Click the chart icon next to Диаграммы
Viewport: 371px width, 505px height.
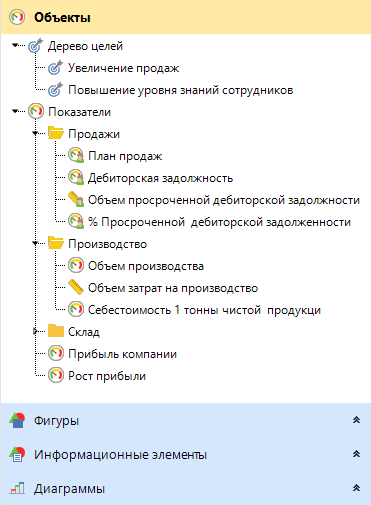(17, 489)
